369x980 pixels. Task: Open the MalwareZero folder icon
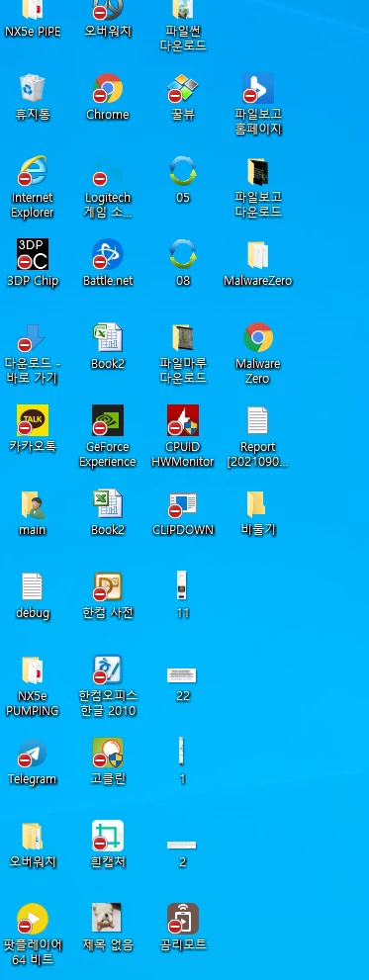257,254
